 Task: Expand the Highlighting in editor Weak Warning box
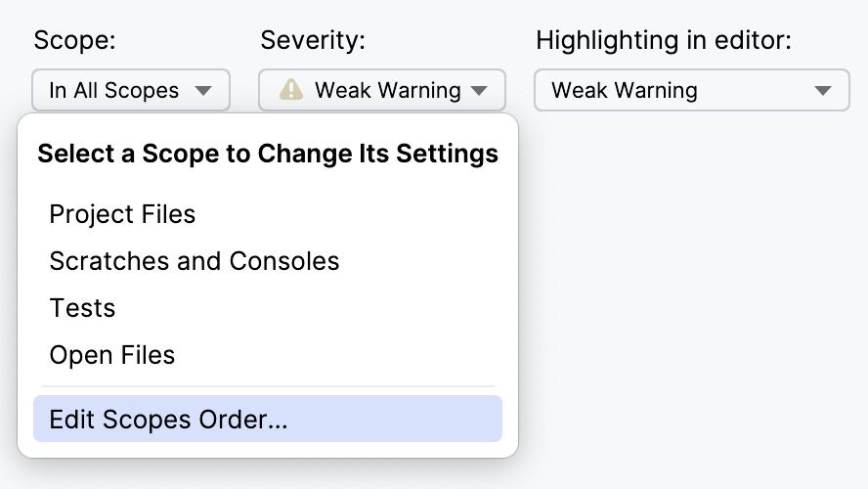[691, 90]
